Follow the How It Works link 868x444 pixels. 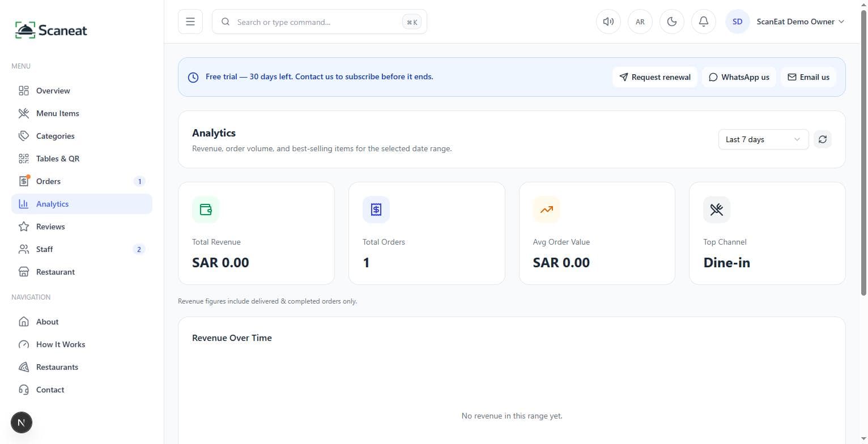(82, 344)
